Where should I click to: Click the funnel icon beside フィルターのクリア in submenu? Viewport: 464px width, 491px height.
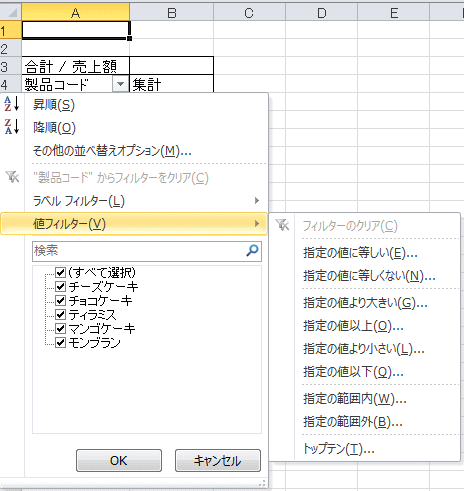[282, 225]
